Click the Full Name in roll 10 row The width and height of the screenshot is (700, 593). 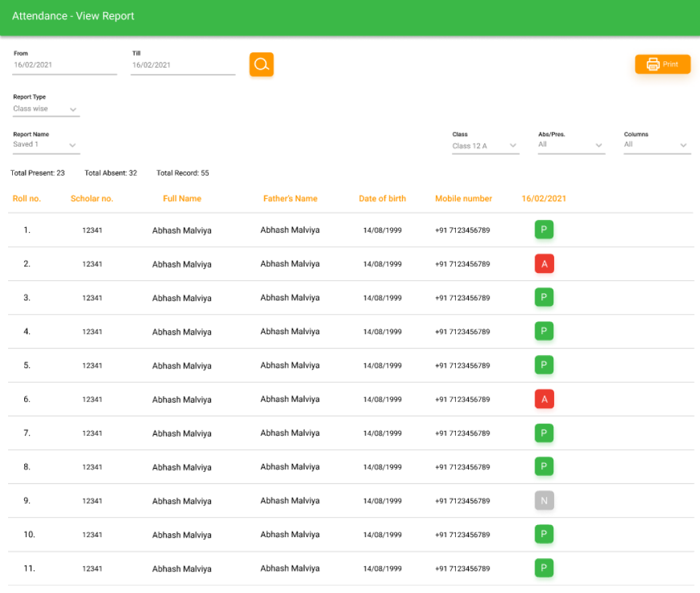[182, 535]
